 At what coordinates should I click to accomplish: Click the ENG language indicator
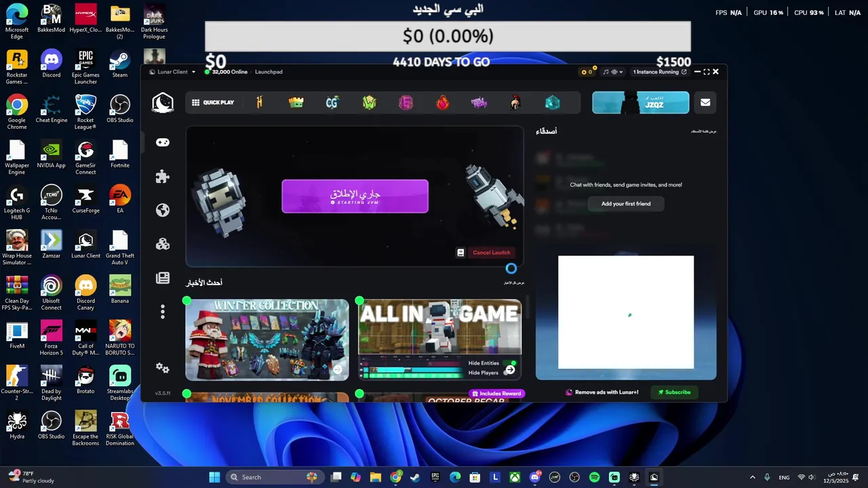click(x=784, y=477)
